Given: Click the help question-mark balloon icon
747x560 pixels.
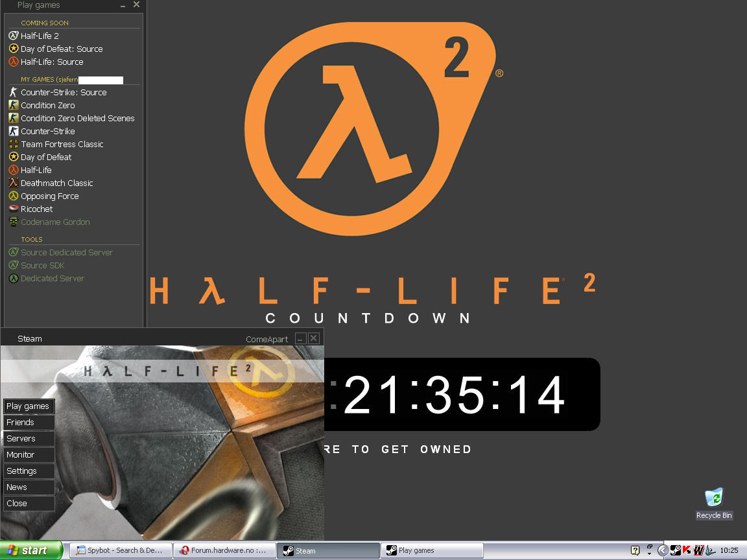Looking at the screenshot, I should pyautogui.click(x=635, y=550).
